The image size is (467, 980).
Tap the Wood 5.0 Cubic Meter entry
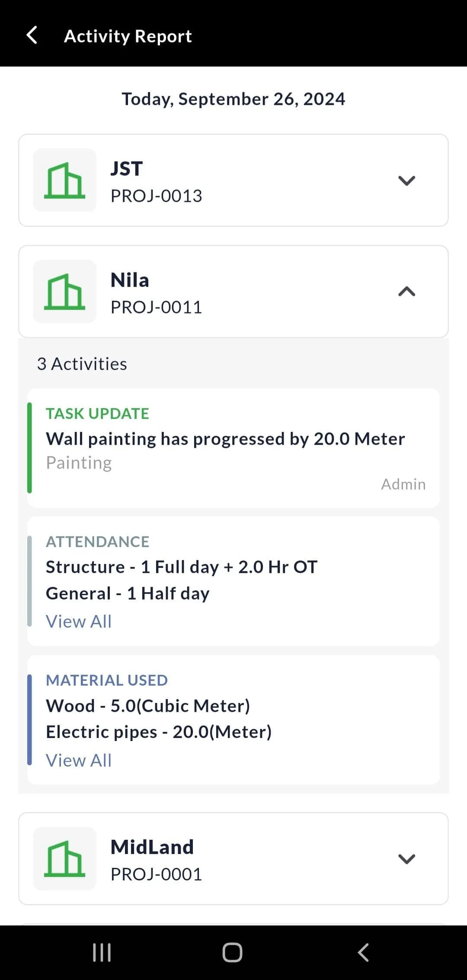coord(148,706)
